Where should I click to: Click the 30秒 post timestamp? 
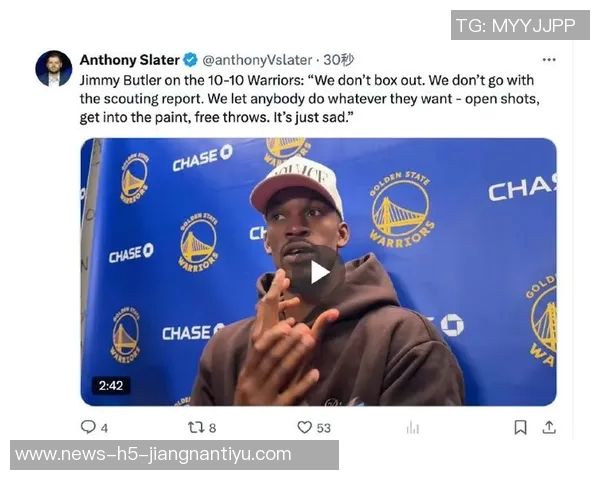[339, 60]
